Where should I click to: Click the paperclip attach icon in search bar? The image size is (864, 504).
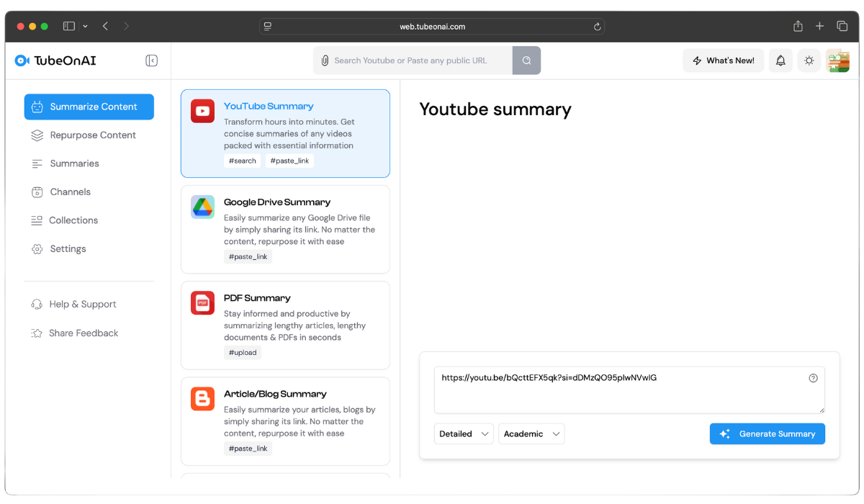tap(325, 60)
